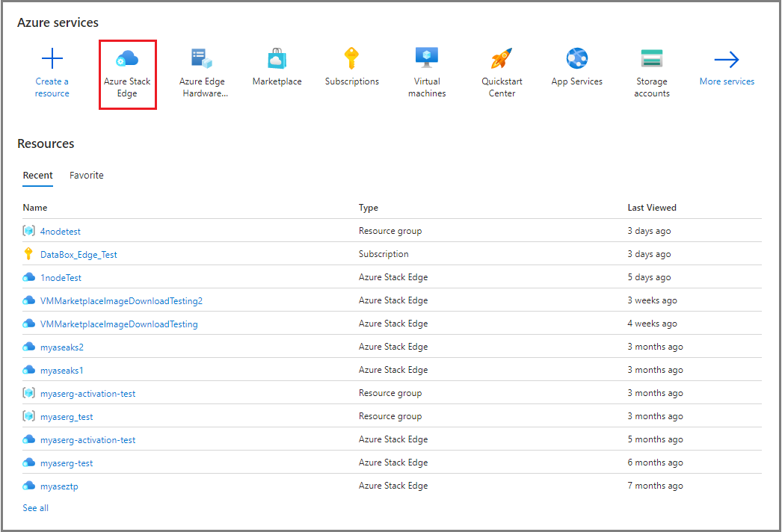Open the Azure Stack Edge service
Viewport: 782px width, 532px height.
[127, 72]
